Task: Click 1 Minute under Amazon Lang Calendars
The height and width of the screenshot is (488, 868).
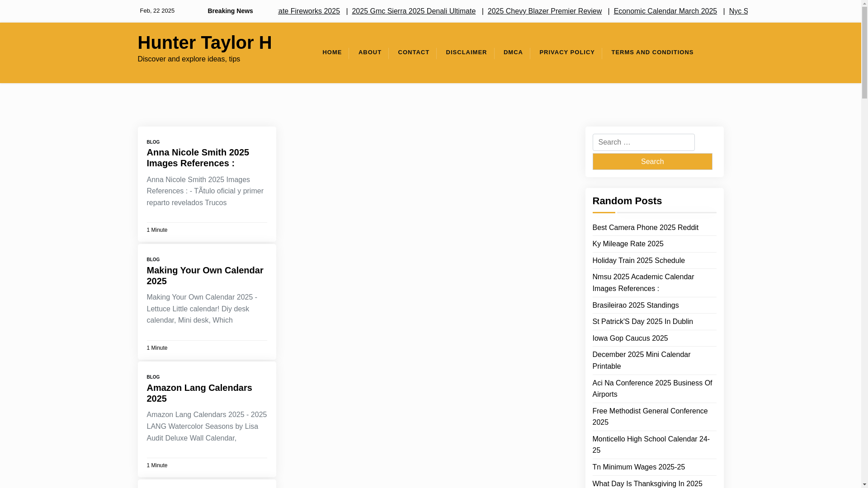Action: point(157,465)
